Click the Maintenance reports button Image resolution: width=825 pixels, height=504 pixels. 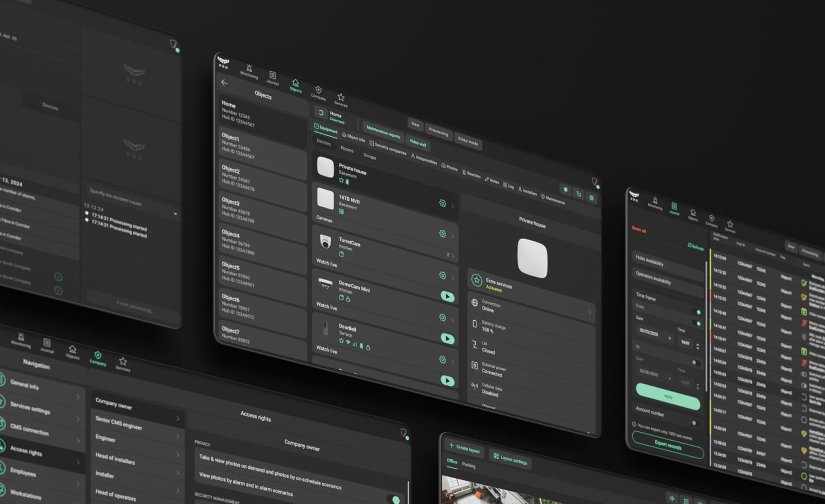point(383,132)
